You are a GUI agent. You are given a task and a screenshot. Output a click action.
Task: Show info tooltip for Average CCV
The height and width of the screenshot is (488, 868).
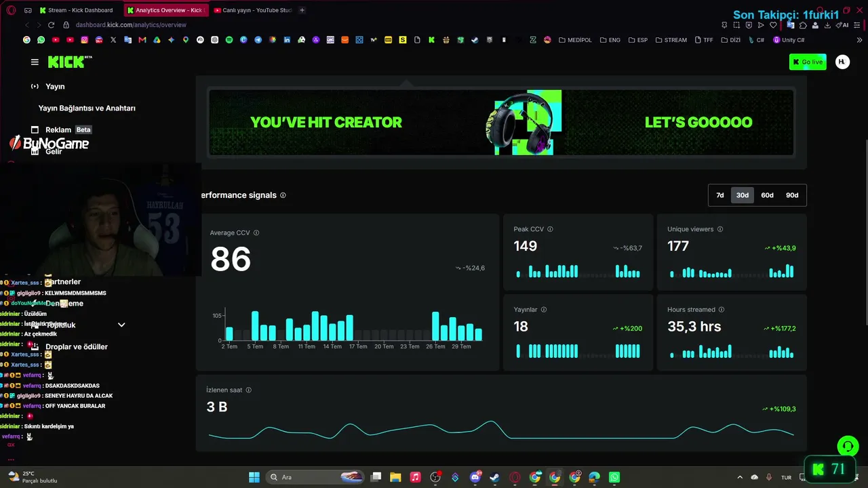point(256,232)
